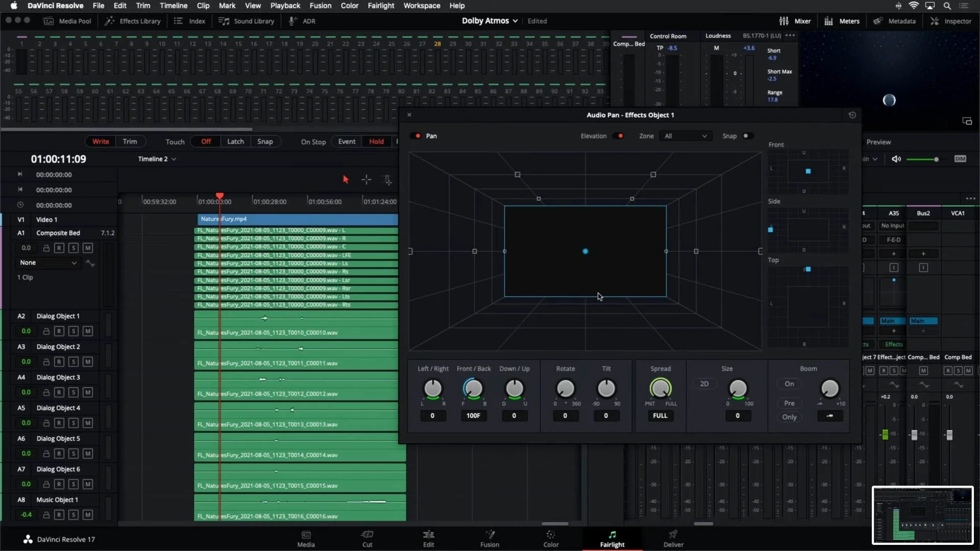Toggle the Mixer panel
Image resolution: width=980 pixels, height=551 pixels.
[795, 21]
